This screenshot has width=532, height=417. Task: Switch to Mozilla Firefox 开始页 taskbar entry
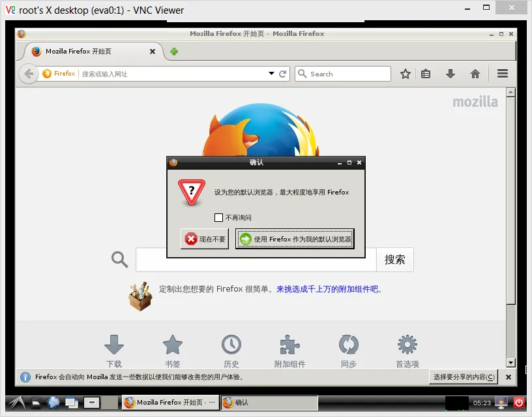coord(170,403)
